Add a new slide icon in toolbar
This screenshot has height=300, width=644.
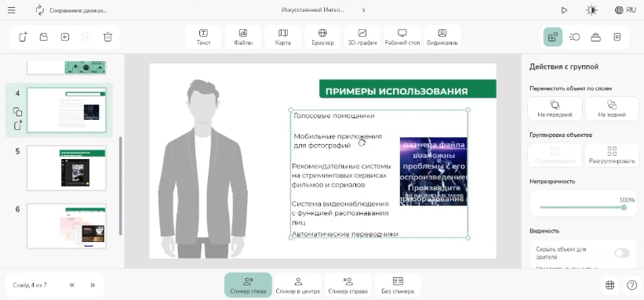[x=23, y=37]
